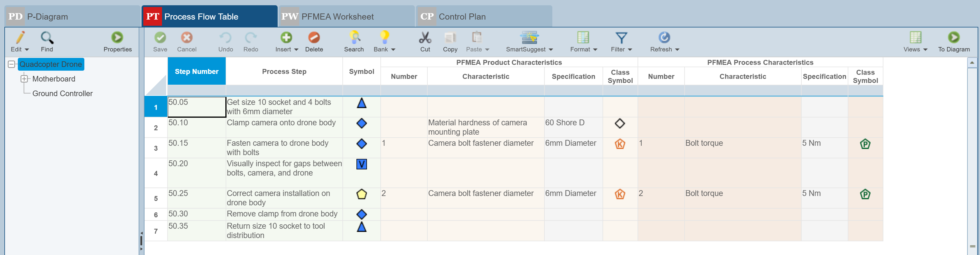
Task: Open the Find magnifier tool
Action: [x=47, y=38]
